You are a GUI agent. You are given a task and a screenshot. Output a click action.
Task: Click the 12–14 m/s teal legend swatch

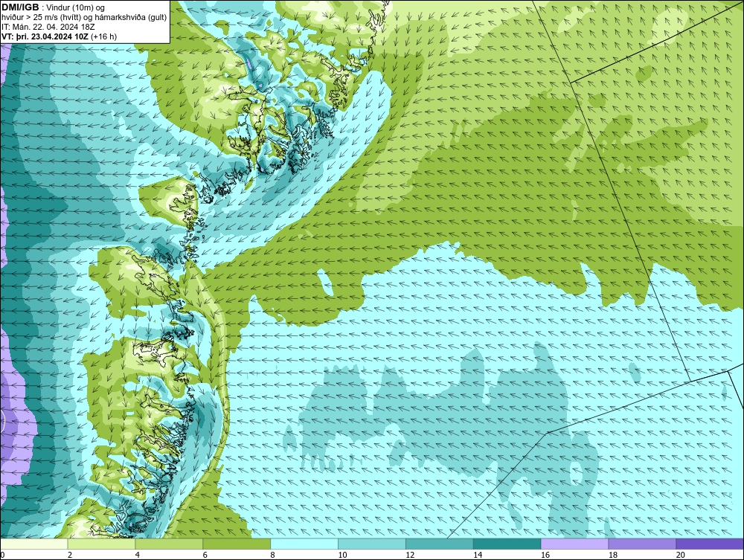440,544
